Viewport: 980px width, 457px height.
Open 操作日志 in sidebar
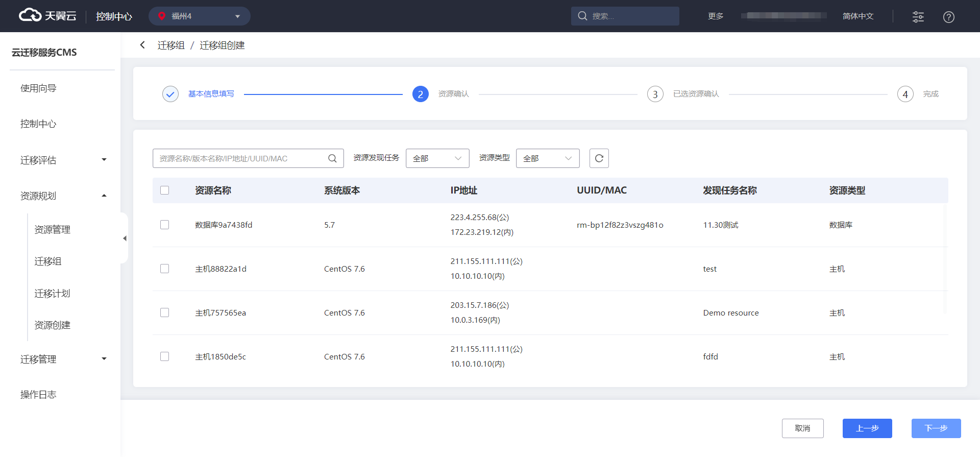pyautogui.click(x=38, y=395)
